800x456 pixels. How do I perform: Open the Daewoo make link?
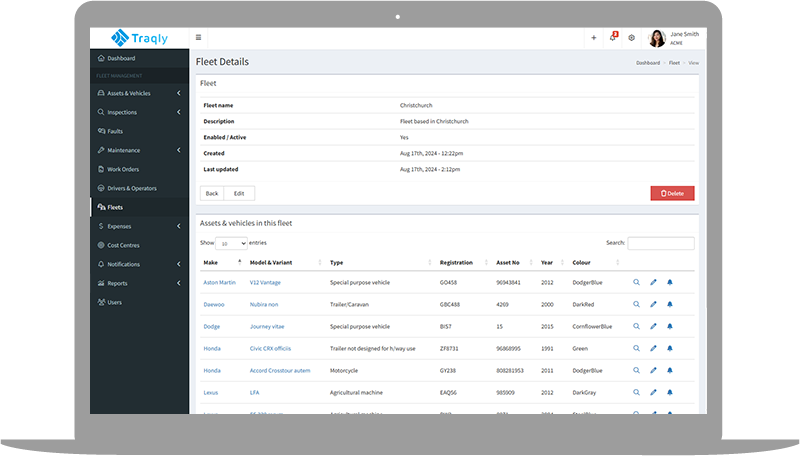click(x=214, y=305)
